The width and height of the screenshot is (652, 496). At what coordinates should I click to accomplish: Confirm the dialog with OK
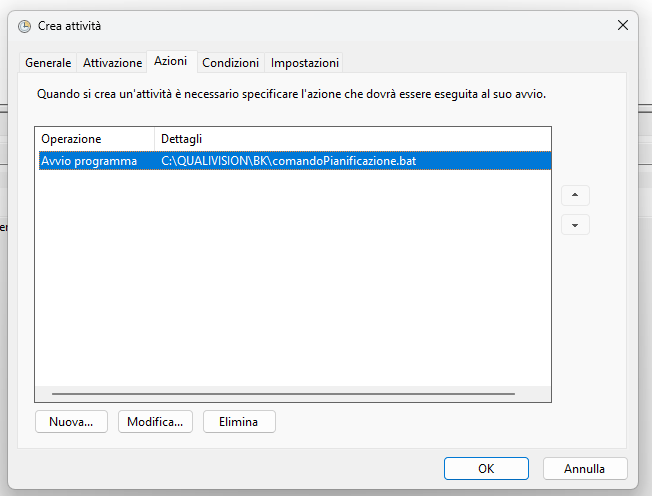[486, 468]
